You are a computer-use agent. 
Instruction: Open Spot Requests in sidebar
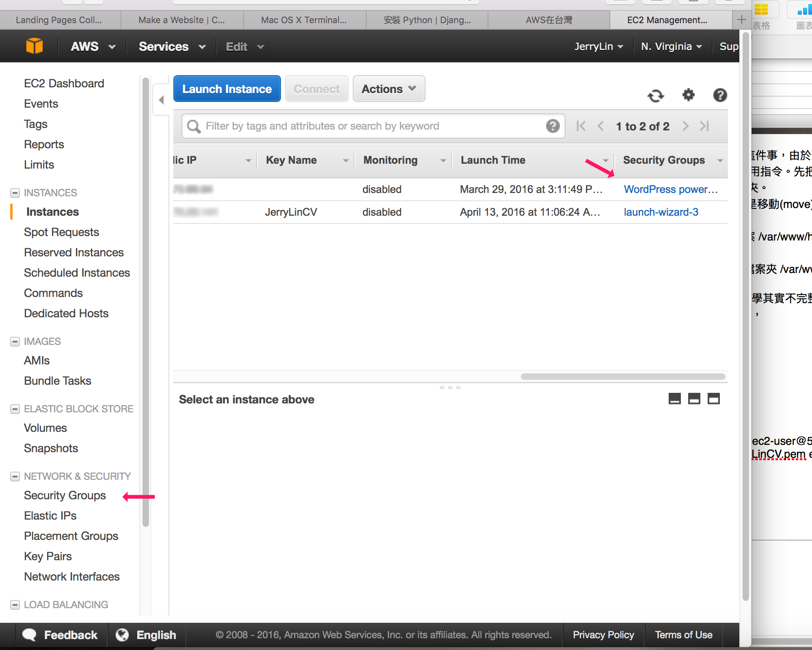(x=62, y=232)
